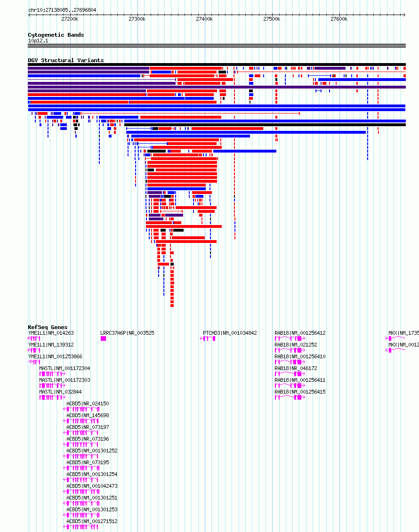Open RAB18|NM_001256411 transcript label
Viewport: 419px width, 532px height.
point(300,380)
